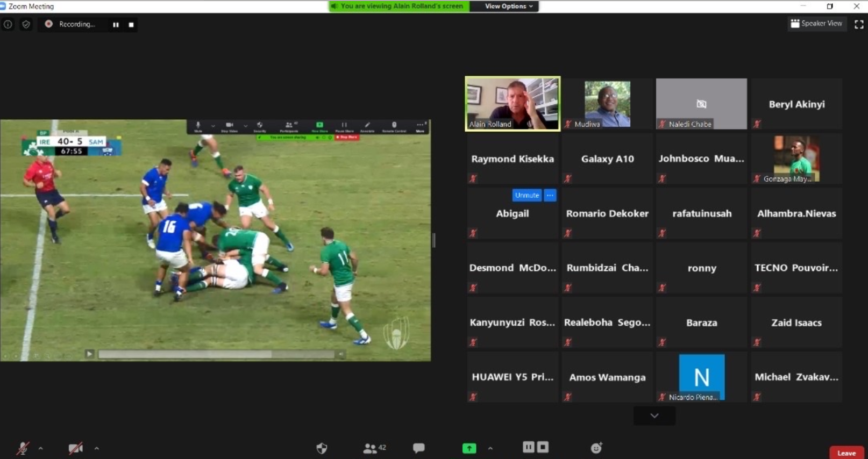Image resolution: width=868 pixels, height=459 pixels.
Task: Unmute the microphone in the bottom toolbar
Action: [x=23, y=448]
